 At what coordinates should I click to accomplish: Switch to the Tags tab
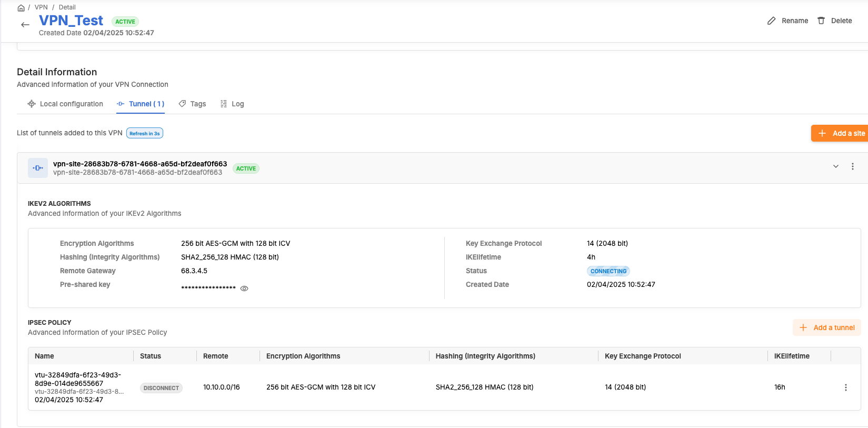point(192,104)
